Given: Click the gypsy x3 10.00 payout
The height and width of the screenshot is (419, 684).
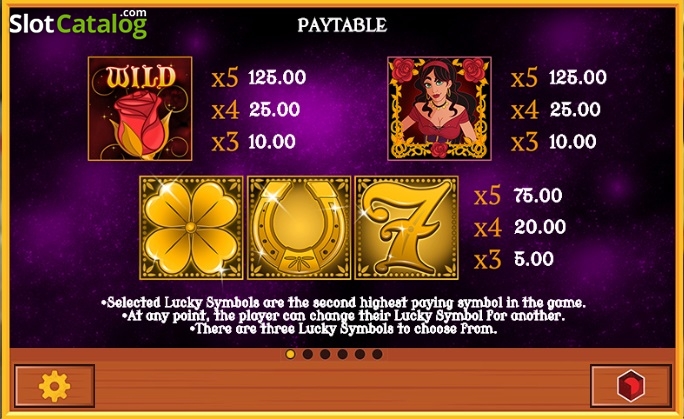Looking at the screenshot, I should point(554,142).
